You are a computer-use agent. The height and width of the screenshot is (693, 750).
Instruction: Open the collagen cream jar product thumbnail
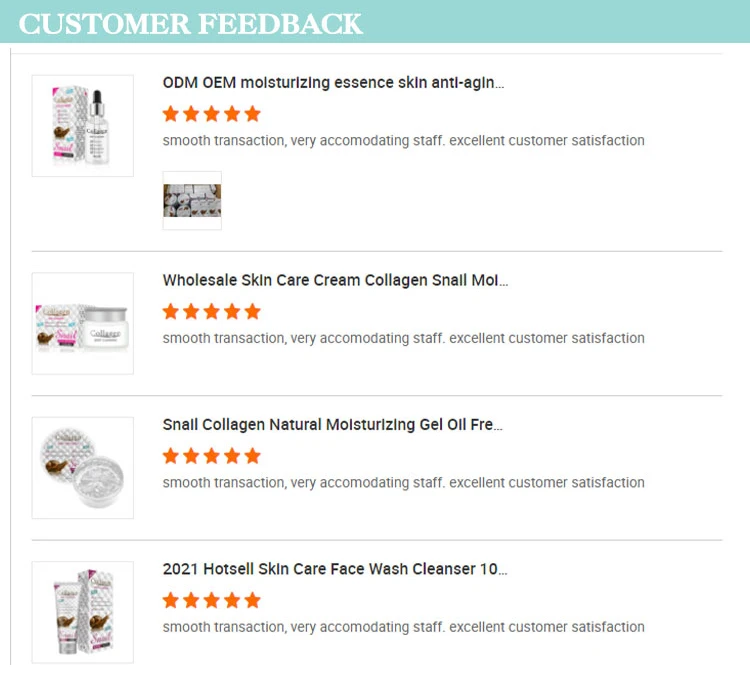pos(82,323)
